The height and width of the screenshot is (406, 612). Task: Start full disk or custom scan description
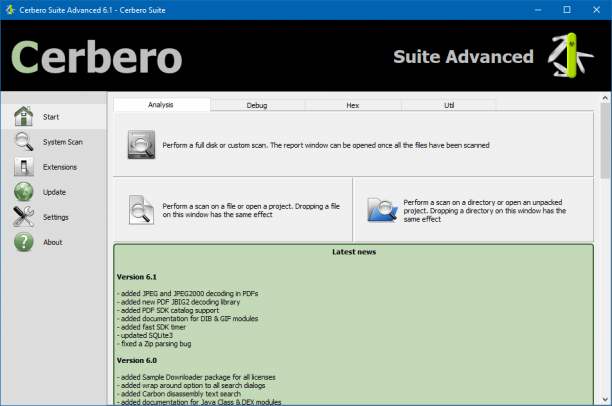(326, 145)
